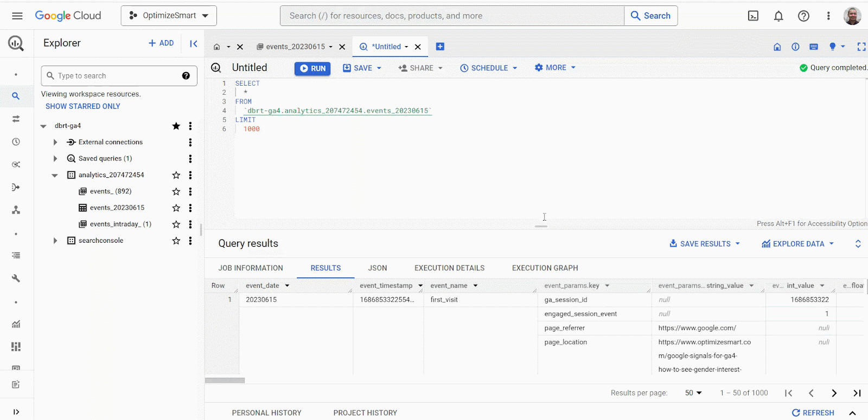Go to next results page

click(834, 393)
